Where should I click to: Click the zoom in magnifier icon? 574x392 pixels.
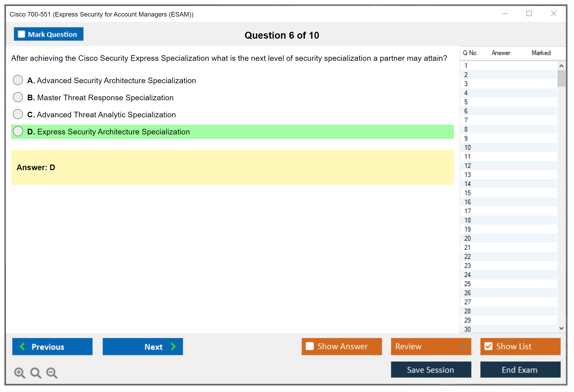(x=19, y=373)
